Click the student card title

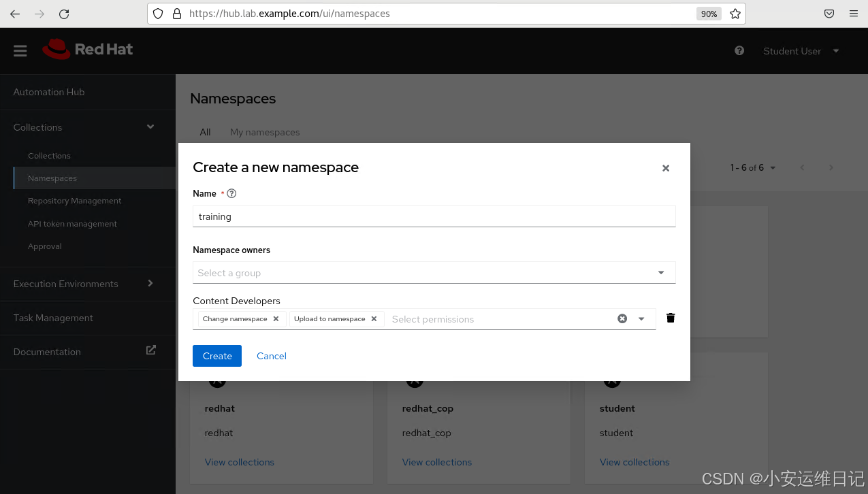(617, 408)
